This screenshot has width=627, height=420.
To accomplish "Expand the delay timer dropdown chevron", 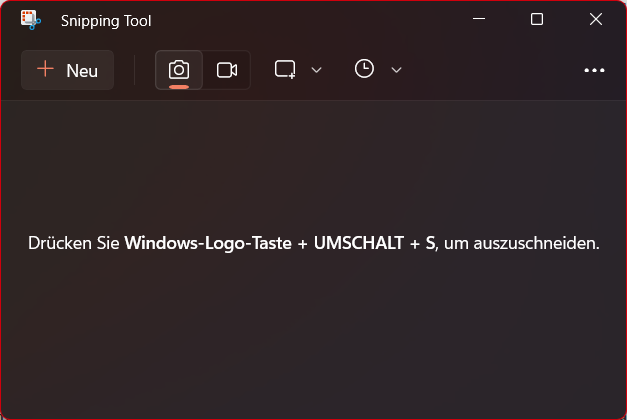I will (396, 70).
